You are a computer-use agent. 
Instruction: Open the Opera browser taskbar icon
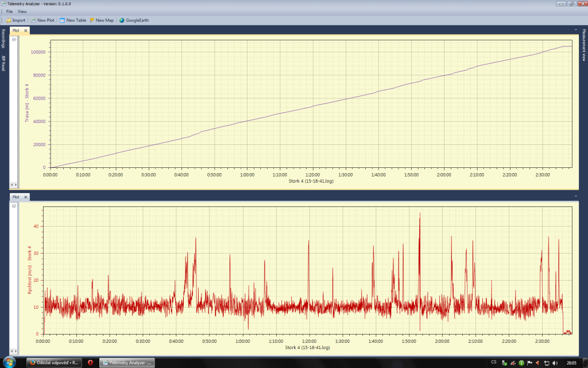90,363
